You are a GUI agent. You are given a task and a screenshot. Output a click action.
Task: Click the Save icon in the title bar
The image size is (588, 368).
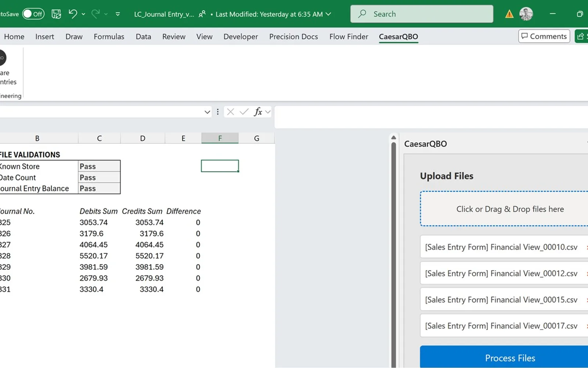pyautogui.click(x=56, y=14)
